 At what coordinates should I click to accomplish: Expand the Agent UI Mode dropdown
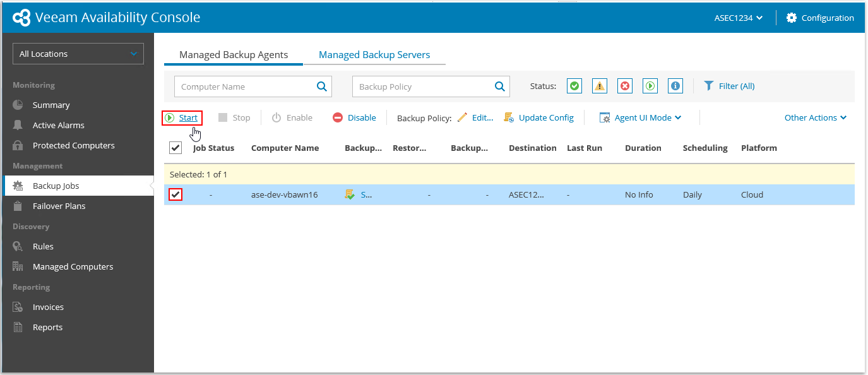(641, 117)
